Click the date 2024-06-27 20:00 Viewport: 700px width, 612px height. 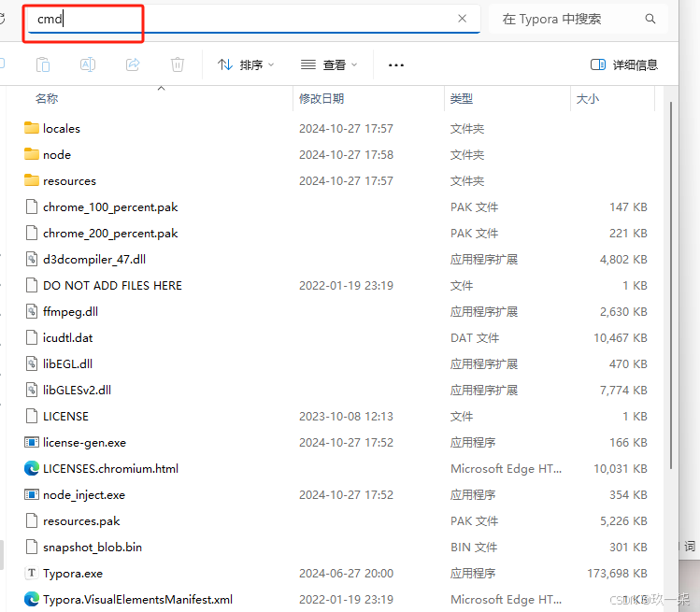click(346, 573)
